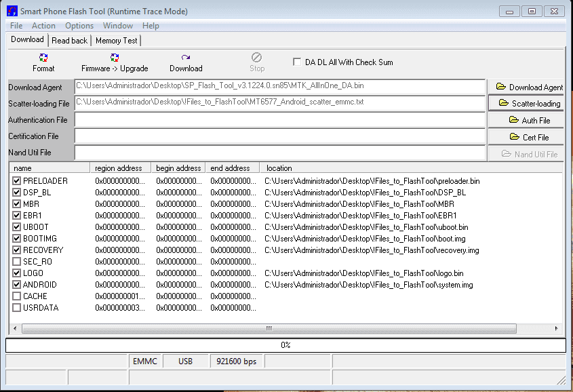Viewport: 573px width, 392px height.
Task: Select the uboot.bin location path
Action: (x=366, y=227)
